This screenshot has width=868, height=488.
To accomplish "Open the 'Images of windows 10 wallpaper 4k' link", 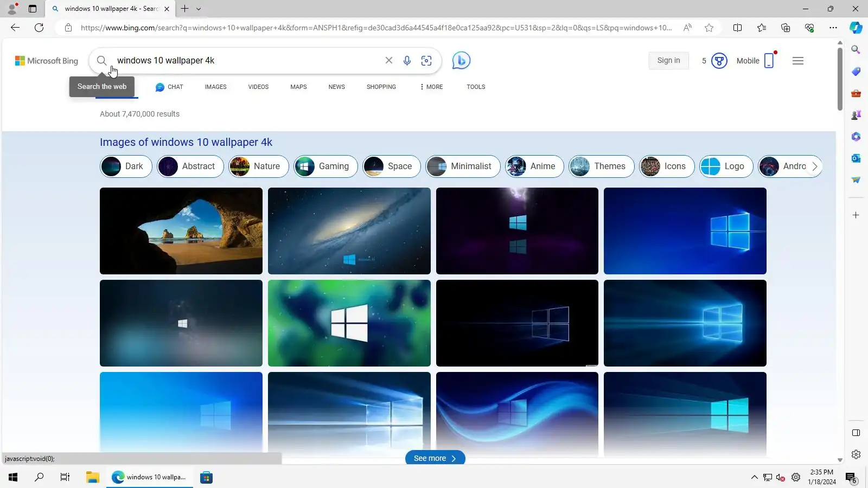I will pos(186,142).
